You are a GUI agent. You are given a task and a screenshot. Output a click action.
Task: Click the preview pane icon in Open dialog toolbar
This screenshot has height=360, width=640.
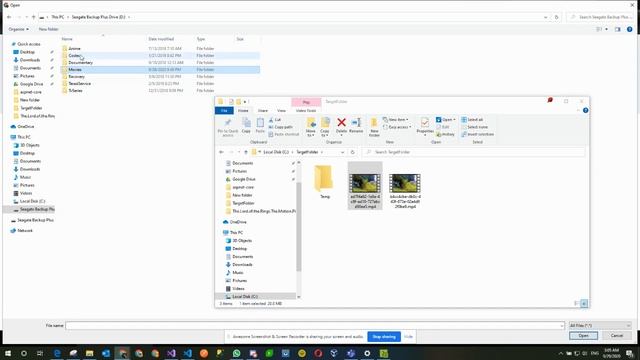point(618,29)
